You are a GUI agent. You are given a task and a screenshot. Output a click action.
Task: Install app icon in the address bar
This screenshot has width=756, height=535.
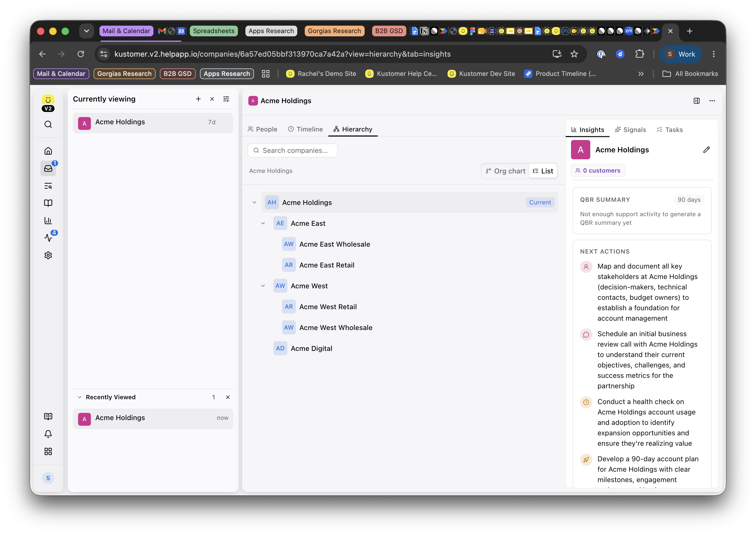tap(557, 54)
